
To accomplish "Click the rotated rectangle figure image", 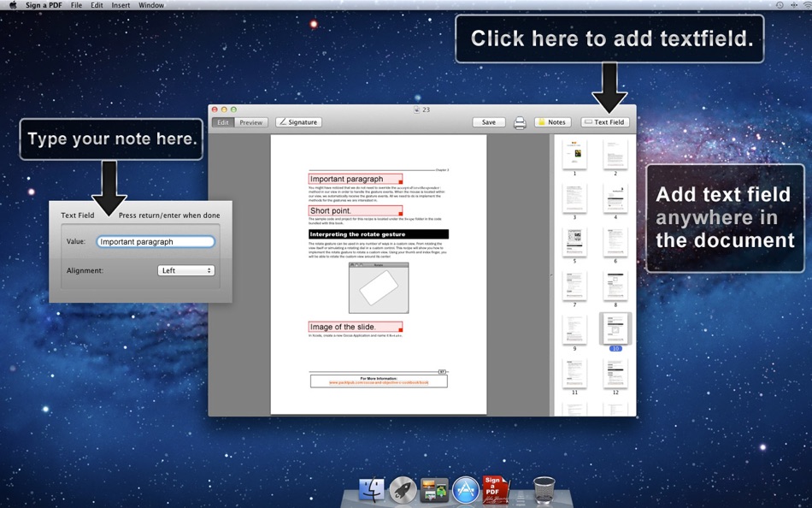I will pos(379,287).
